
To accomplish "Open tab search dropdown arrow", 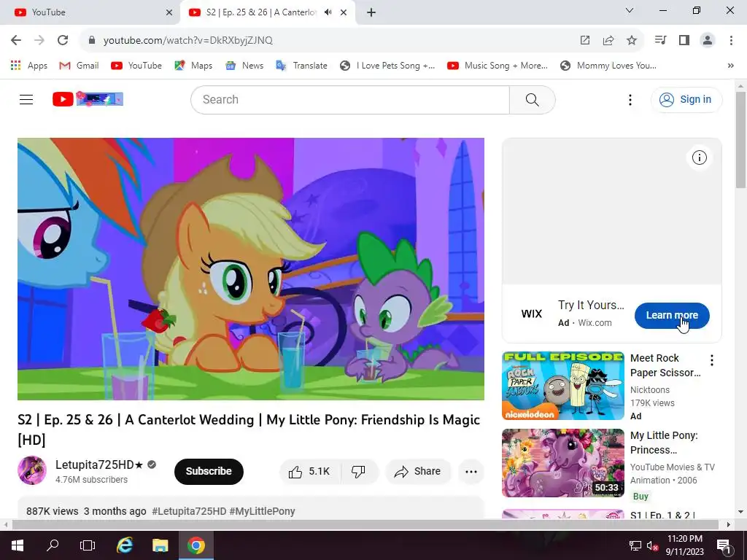I will [630, 10].
